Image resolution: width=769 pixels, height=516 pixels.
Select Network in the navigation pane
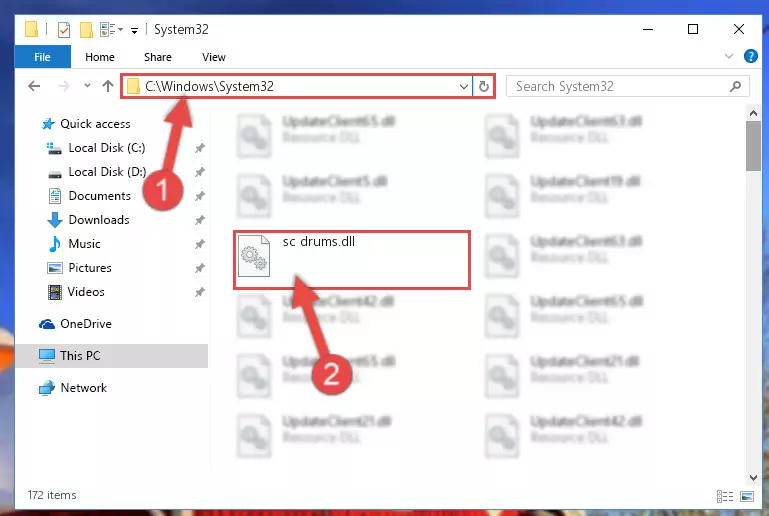pyautogui.click(x=83, y=387)
